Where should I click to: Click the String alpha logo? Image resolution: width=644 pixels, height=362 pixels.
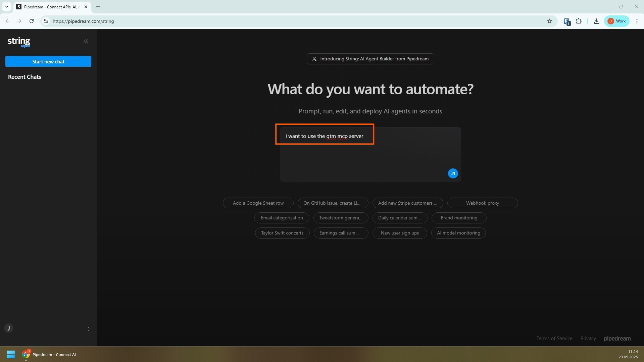pyautogui.click(x=19, y=42)
